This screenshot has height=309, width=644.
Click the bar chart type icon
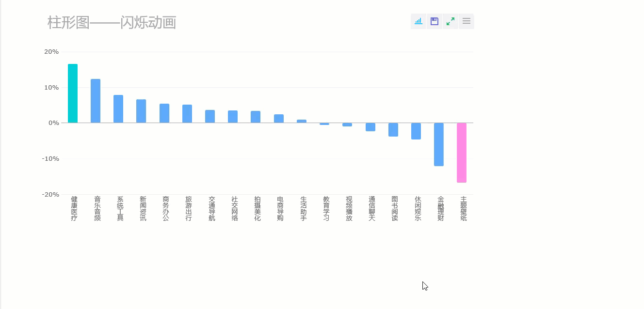[419, 21]
